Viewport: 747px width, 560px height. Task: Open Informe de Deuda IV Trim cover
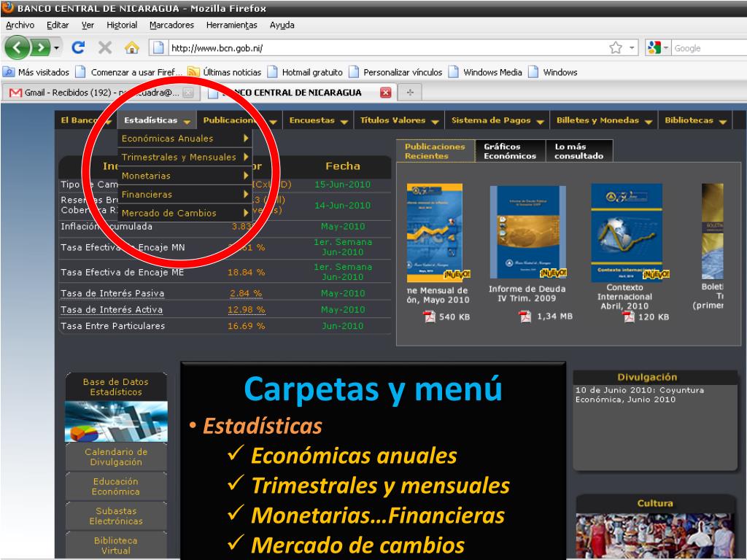point(528,232)
